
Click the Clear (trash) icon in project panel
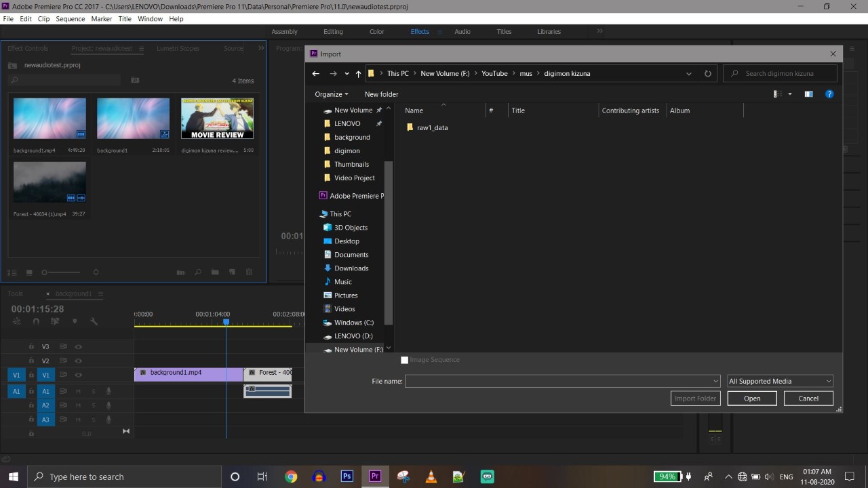coord(249,272)
